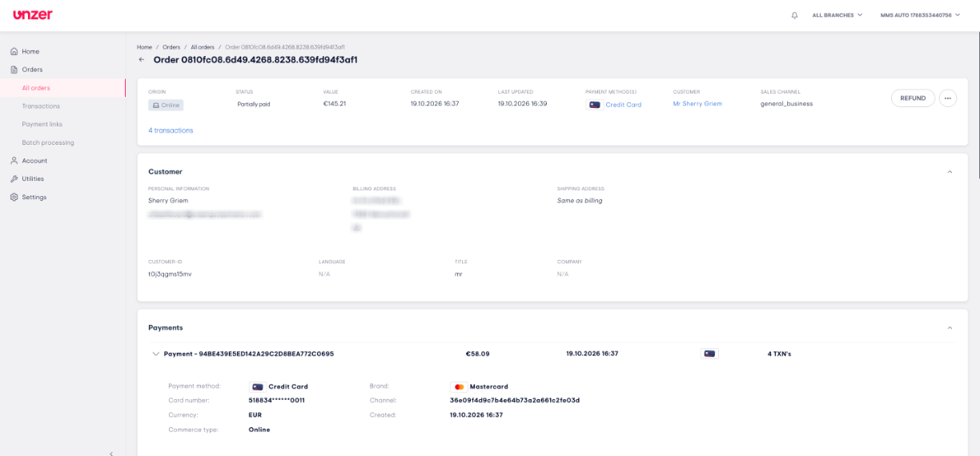Open the MMS AUTO account dropdown
The width and height of the screenshot is (980, 456).
click(x=920, y=15)
